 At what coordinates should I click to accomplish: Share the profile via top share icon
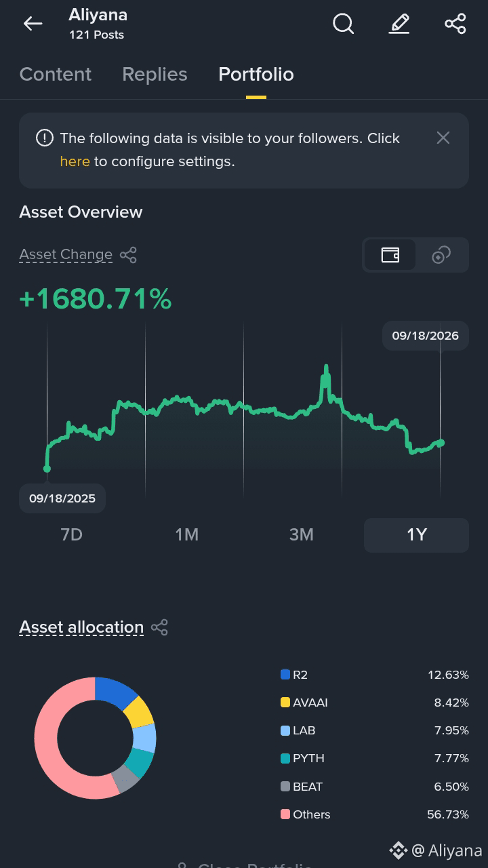coord(455,24)
